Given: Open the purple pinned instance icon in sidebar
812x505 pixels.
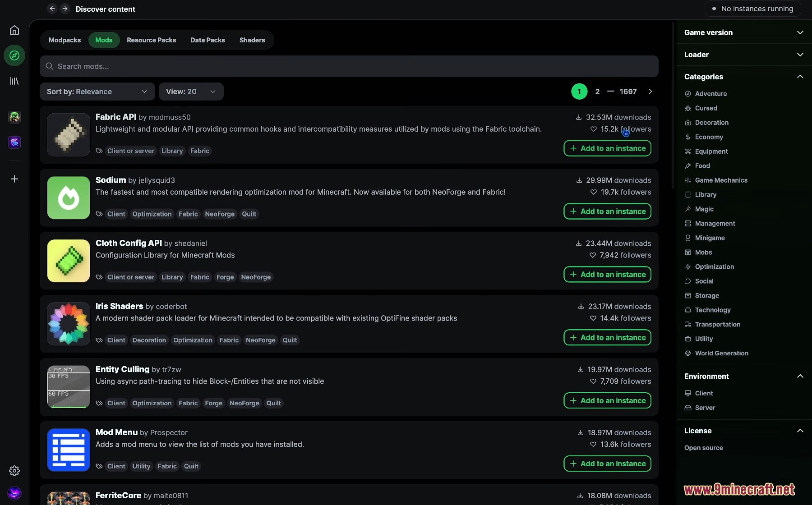Looking at the screenshot, I should coord(14,142).
